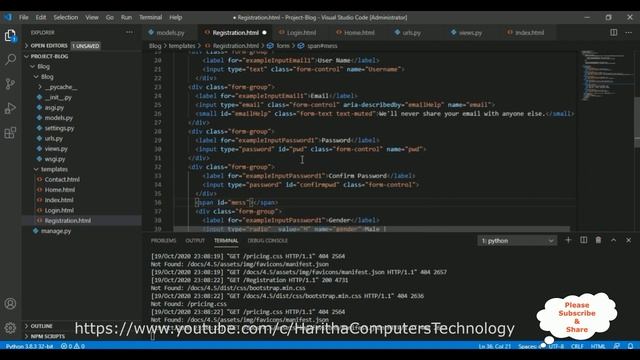Click the editor horizontal scrollbar
This screenshot has height=360, width=640.
click(371, 229)
